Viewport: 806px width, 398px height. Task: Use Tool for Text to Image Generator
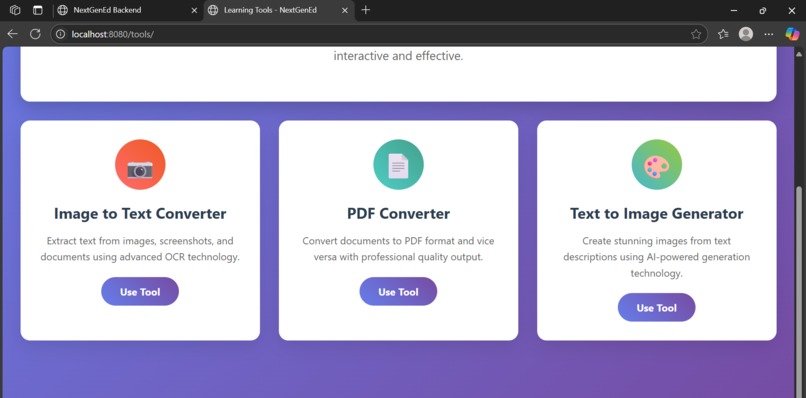[656, 307]
